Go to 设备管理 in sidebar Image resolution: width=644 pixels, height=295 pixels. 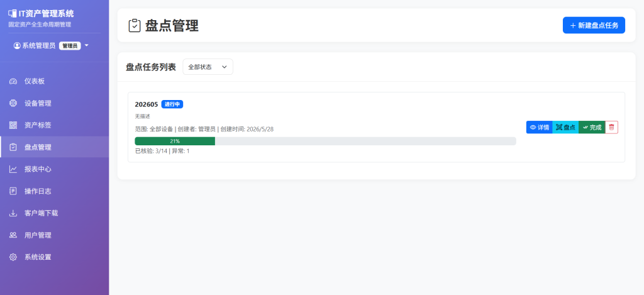(x=54, y=103)
